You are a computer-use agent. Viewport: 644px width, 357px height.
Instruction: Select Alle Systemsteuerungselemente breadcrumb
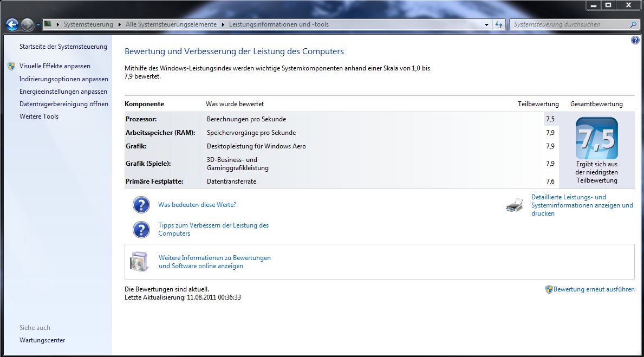(171, 25)
